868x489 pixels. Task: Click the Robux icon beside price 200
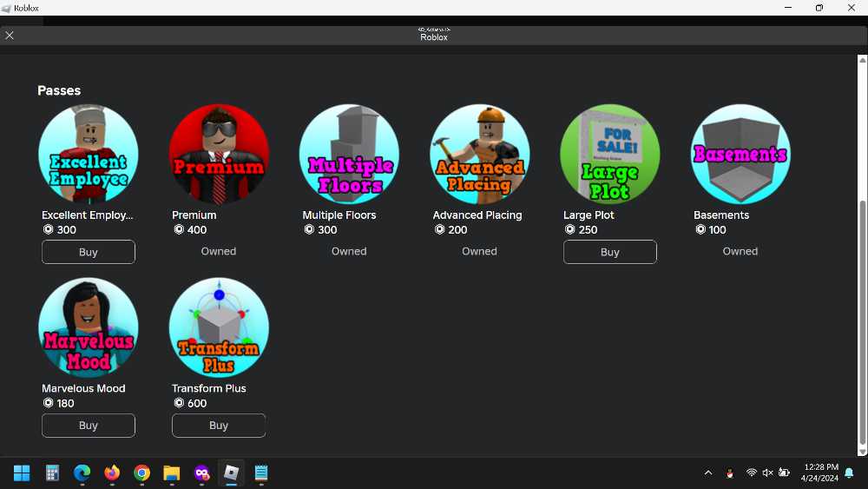(439, 229)
